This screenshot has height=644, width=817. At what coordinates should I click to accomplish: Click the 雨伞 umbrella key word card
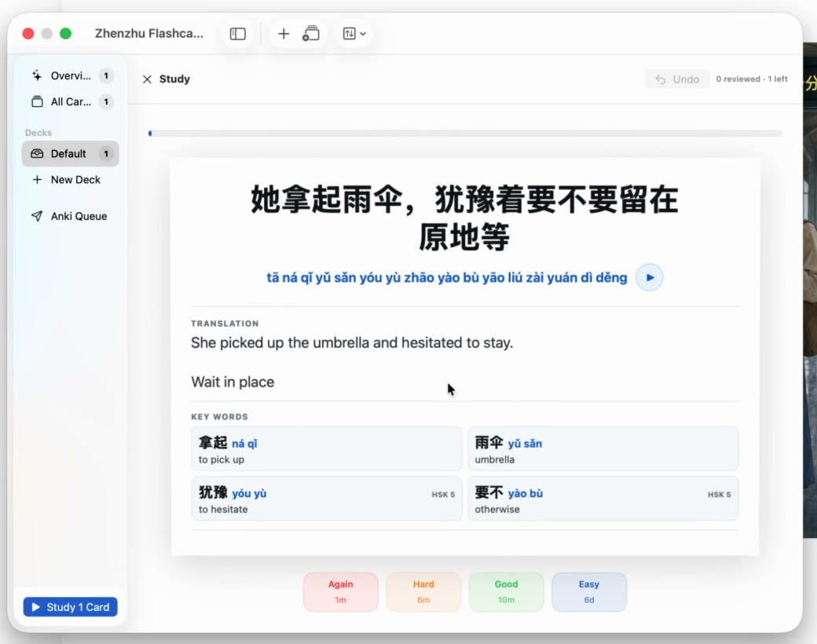click(603, 449)
